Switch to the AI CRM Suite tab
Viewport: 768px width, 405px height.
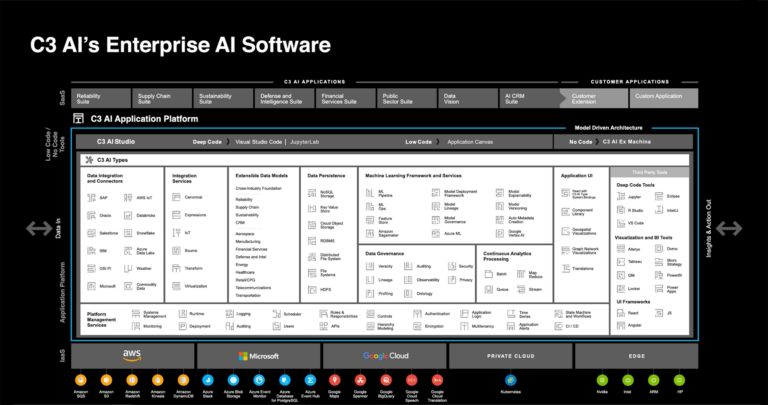(x=528, y=98)
